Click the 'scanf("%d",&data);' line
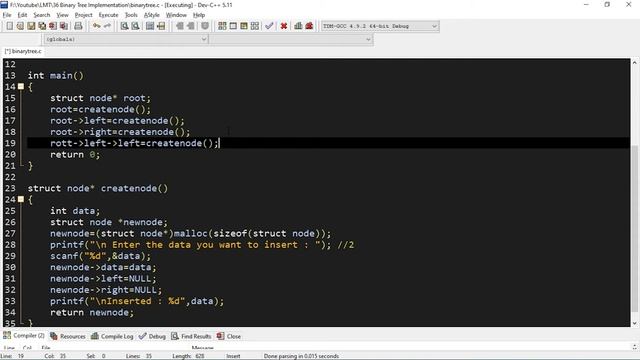Screen dimensions: 640x360 [100, 256]
